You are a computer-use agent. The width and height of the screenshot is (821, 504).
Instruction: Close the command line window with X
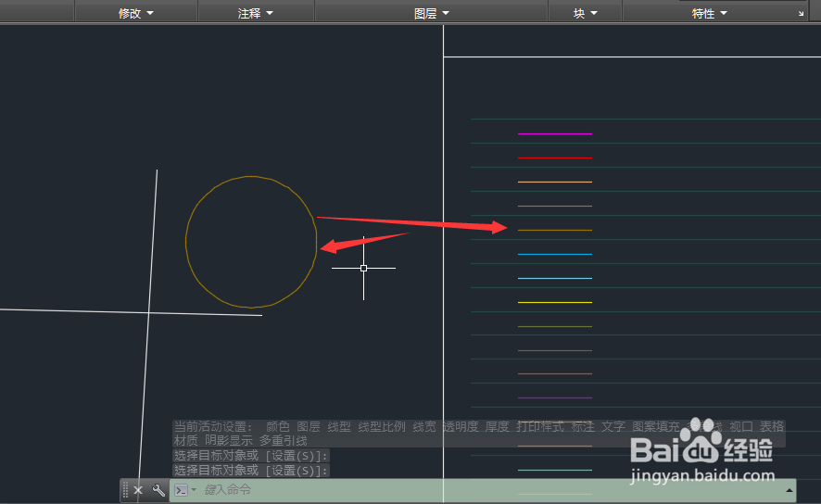tap(138, 490)
